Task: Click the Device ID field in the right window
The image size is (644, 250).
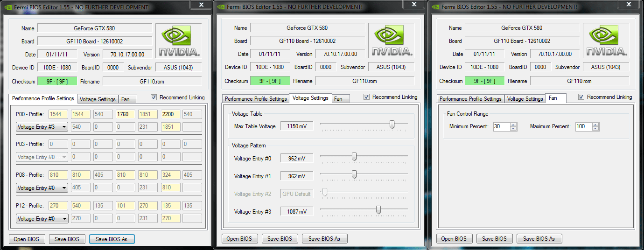Action: point(484,67)
